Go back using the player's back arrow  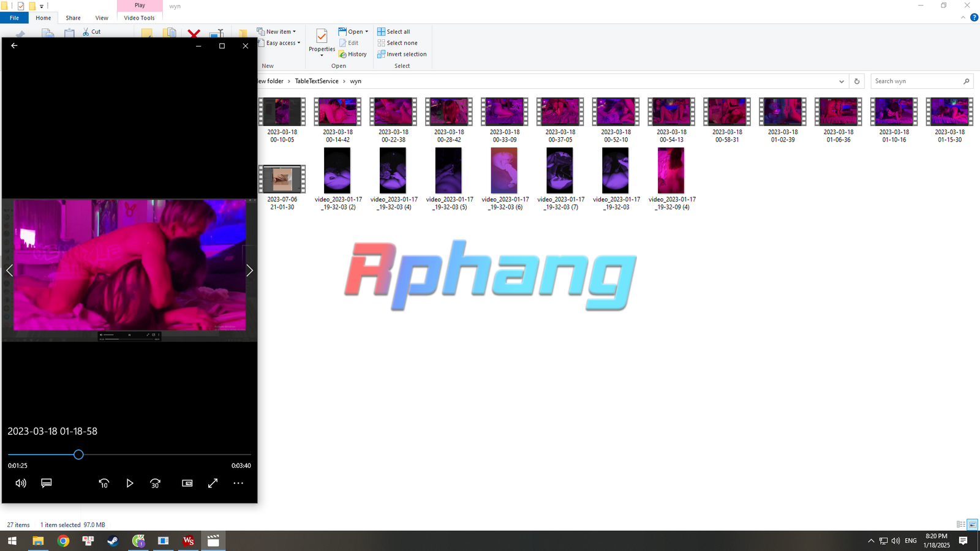click(14, 46)
